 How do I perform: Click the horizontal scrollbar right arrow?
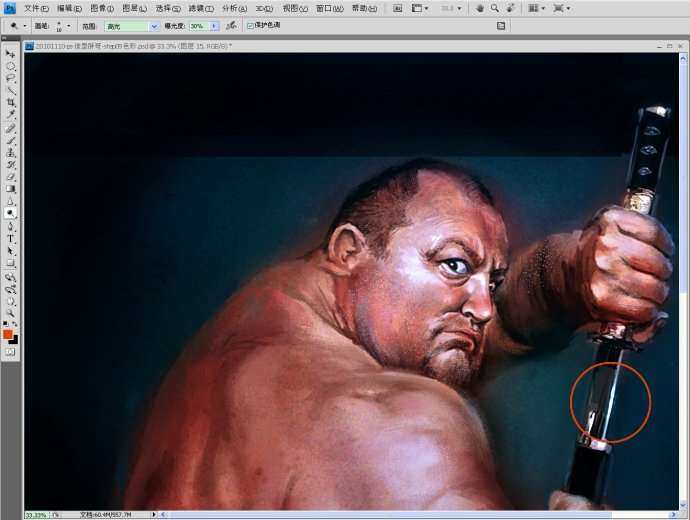[673, 514]
